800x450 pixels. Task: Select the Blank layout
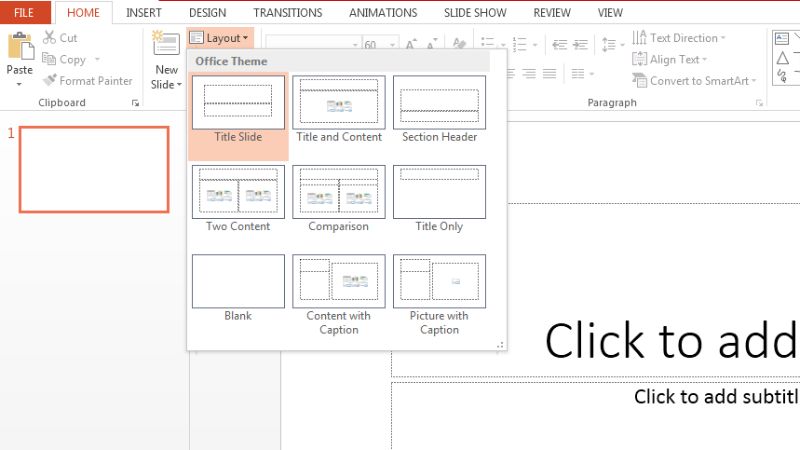238,289
